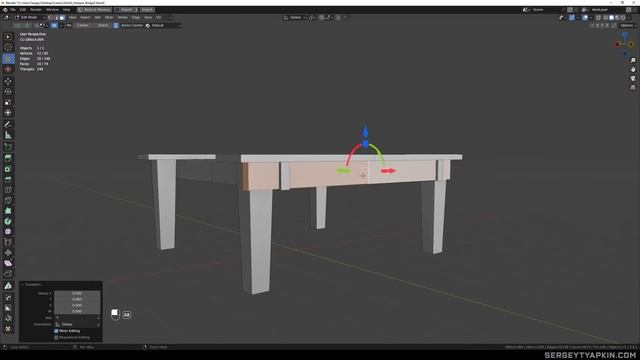Viewport: 640px width, 360px height.
Task: Open the Mesh menu
Action: [x=109, y=18]
